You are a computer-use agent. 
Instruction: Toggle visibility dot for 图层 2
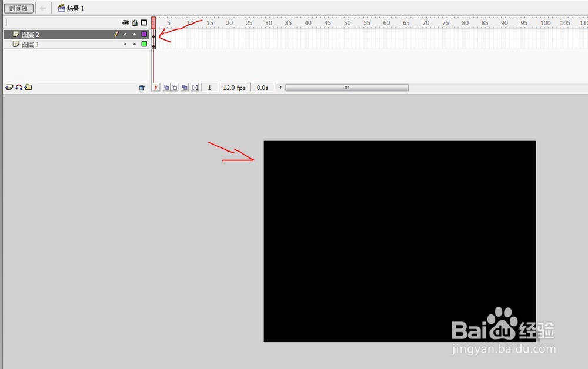[125, 35]
